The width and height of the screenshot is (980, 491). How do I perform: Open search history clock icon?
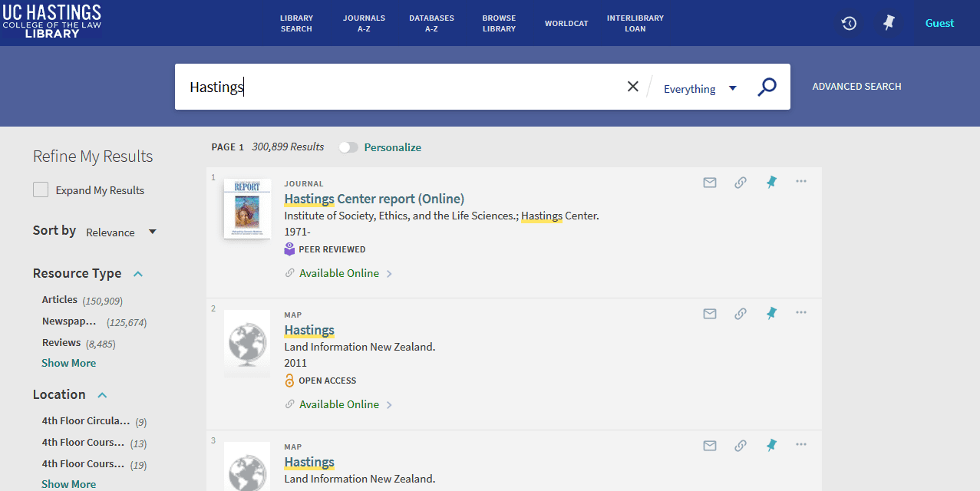849,23
